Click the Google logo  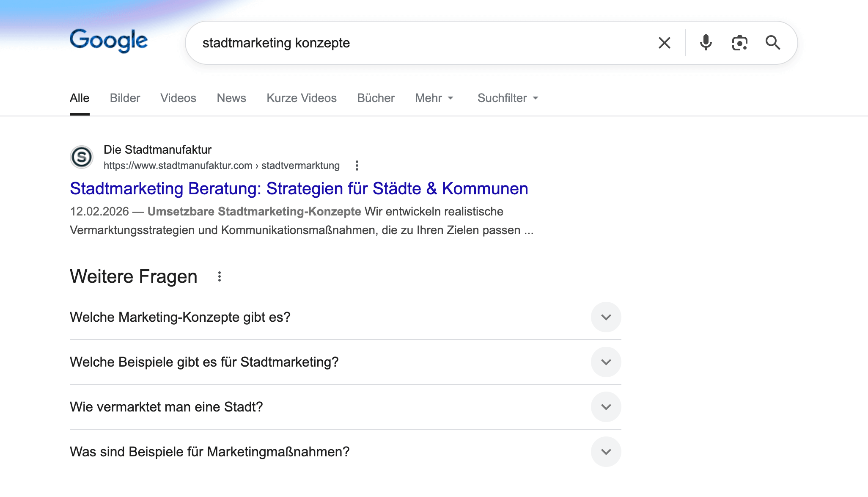[109, 41]
